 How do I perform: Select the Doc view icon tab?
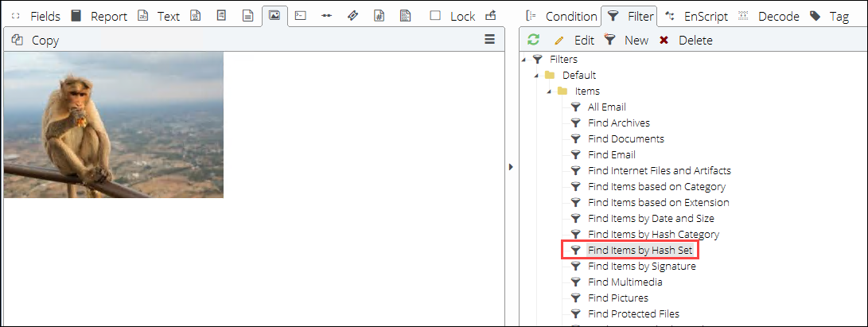[x=221, y=16]
